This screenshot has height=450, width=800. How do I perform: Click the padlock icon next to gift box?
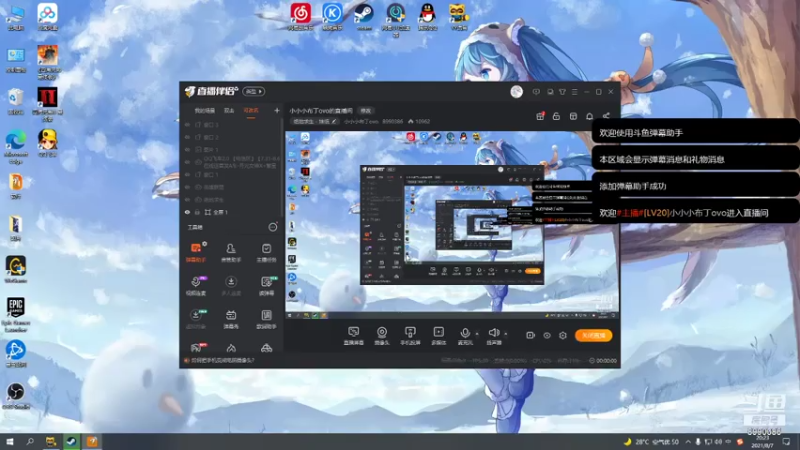click(557, 116)
